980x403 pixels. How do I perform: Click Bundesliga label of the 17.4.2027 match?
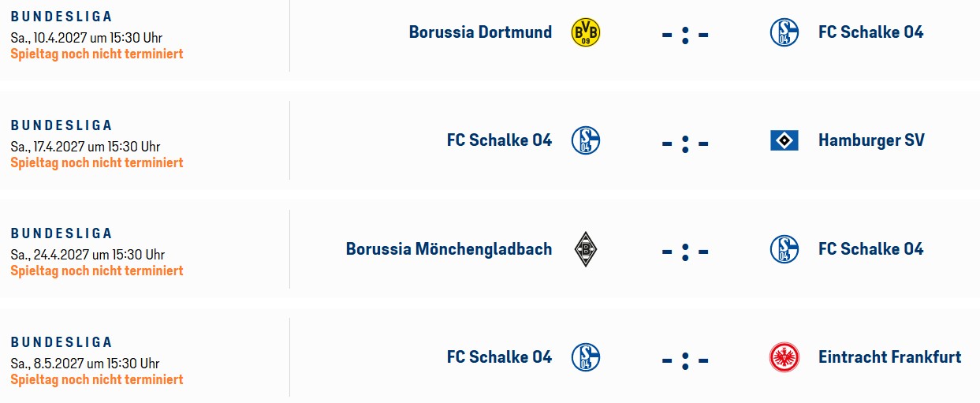click(61, 125)
